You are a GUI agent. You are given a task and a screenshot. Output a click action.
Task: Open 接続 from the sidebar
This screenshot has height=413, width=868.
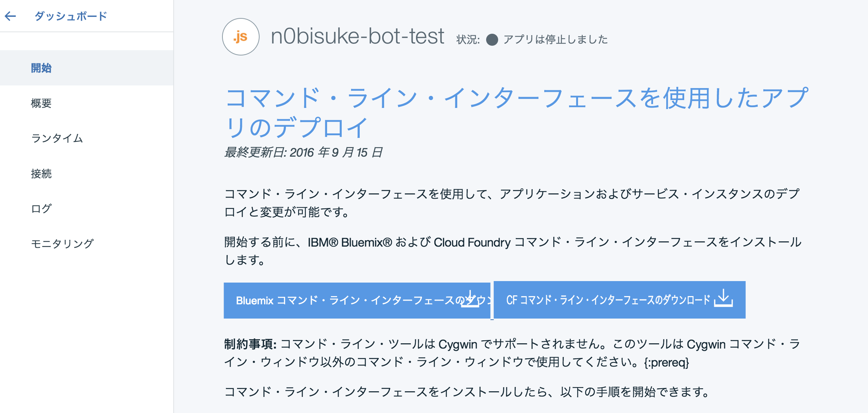pos(42,174)
